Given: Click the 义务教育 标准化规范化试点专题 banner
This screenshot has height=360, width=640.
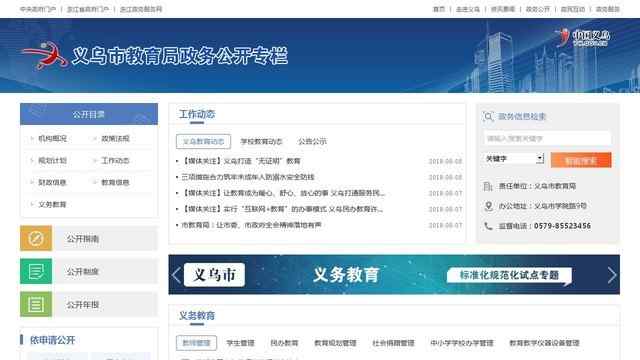Looking at the screenshot, I should click(394, 275).
